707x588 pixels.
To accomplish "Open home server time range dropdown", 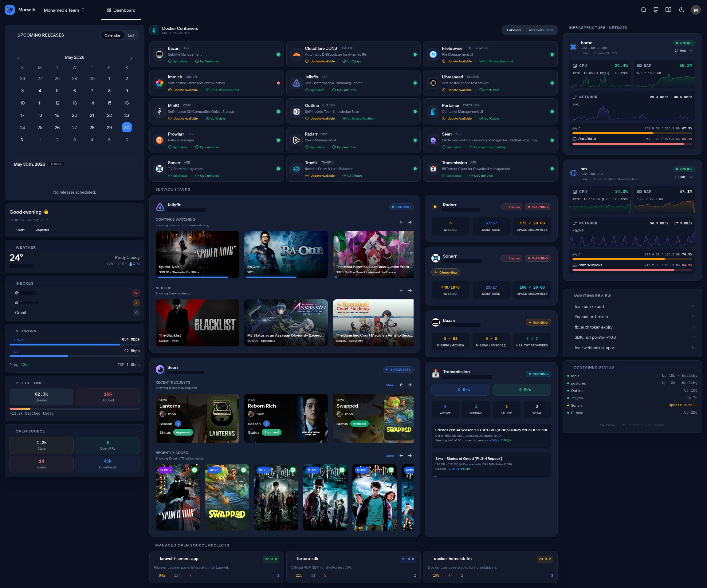I will pyautogui.click(x=683, y=50).
